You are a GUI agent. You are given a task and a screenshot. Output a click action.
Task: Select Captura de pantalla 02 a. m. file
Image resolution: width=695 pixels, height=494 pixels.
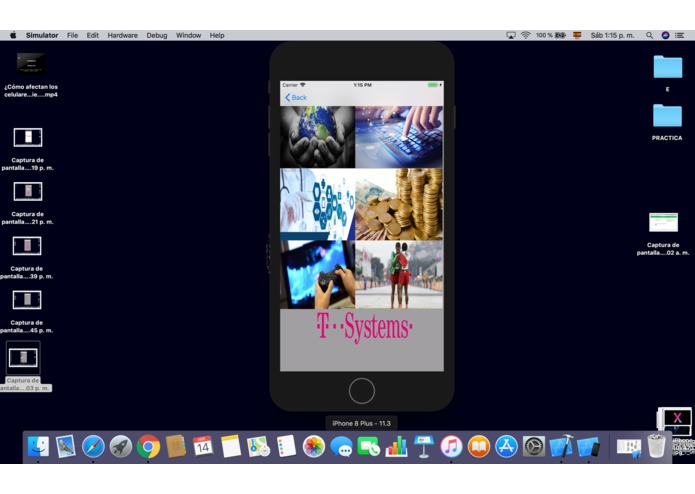663,234
